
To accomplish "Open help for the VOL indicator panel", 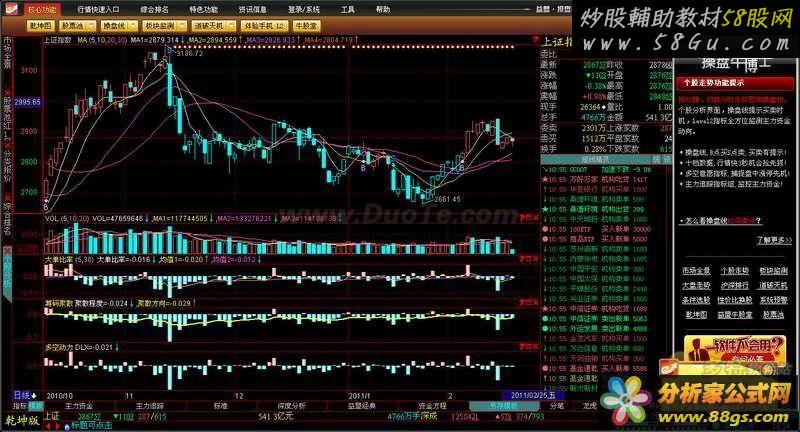I will pos(521,218).
